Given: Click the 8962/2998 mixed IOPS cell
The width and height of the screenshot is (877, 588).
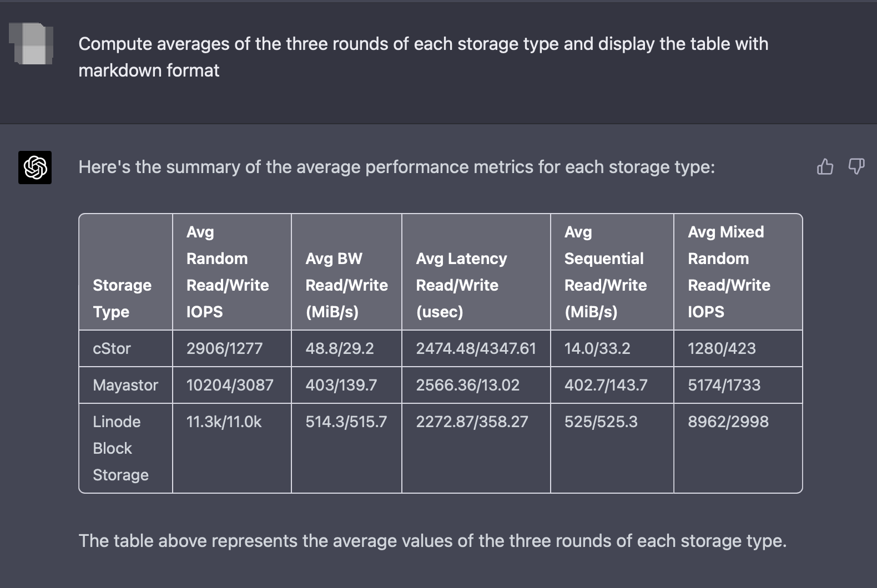Looking at the screenshot, I should point(738,448).
